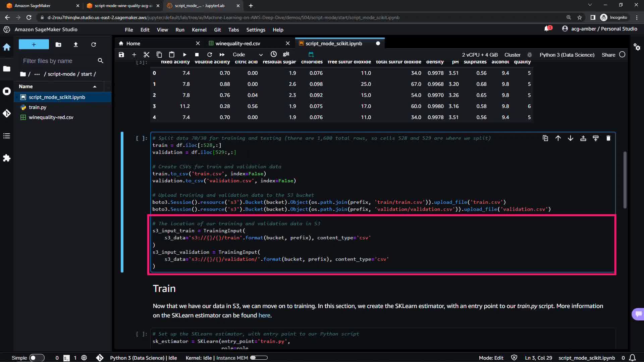Delete the active cell with trash icon
The image size is (644, 362).
pos(608,138)
